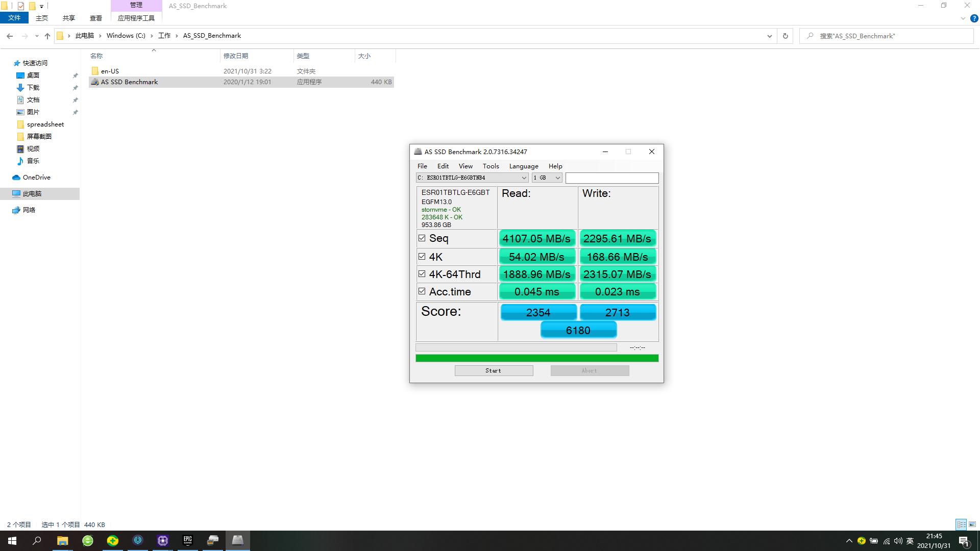
Task: Open the OneDrive cloud item in the sidebar
Action: [x=36, y=177]
